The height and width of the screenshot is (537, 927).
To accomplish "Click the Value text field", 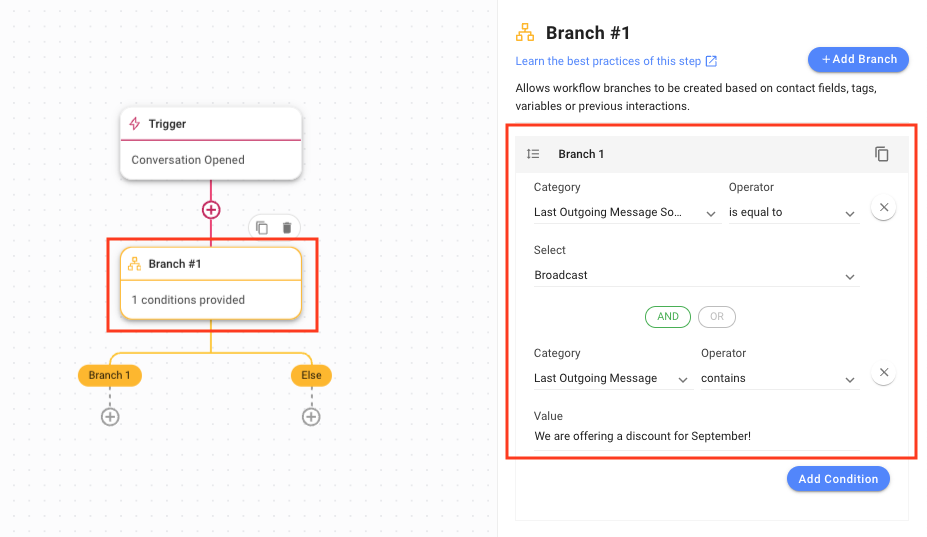I will pos(696,437).
